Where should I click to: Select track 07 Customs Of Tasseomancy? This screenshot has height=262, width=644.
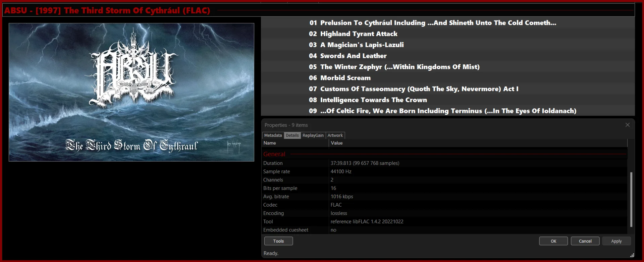[x=448, y=89]
